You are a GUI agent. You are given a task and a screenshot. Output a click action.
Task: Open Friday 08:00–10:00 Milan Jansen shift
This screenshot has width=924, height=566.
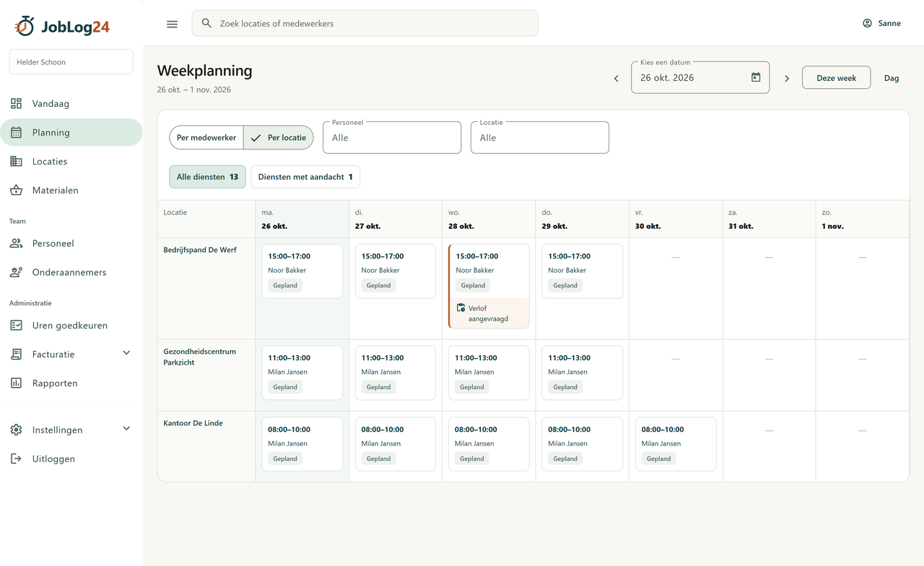[x=676, y=444]
